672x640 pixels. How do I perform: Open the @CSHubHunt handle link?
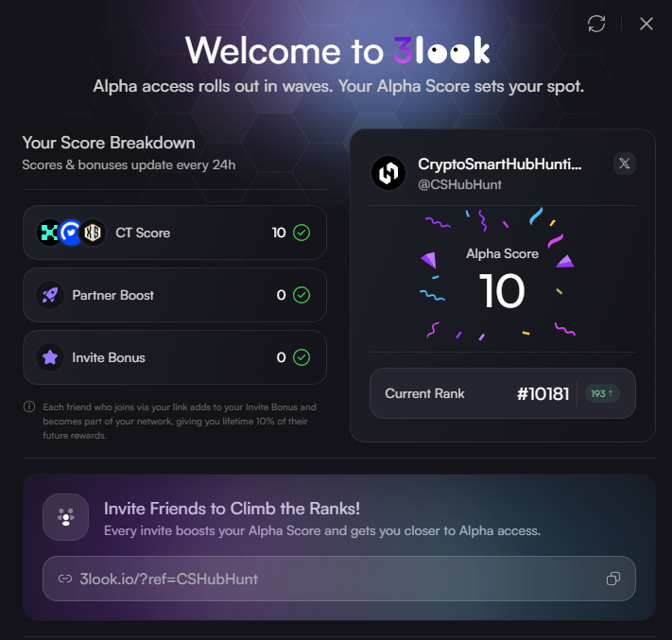(459, 184)
